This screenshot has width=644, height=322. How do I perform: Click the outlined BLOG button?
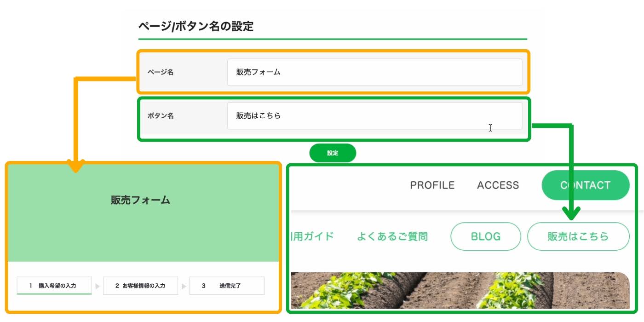coord(485,236)
